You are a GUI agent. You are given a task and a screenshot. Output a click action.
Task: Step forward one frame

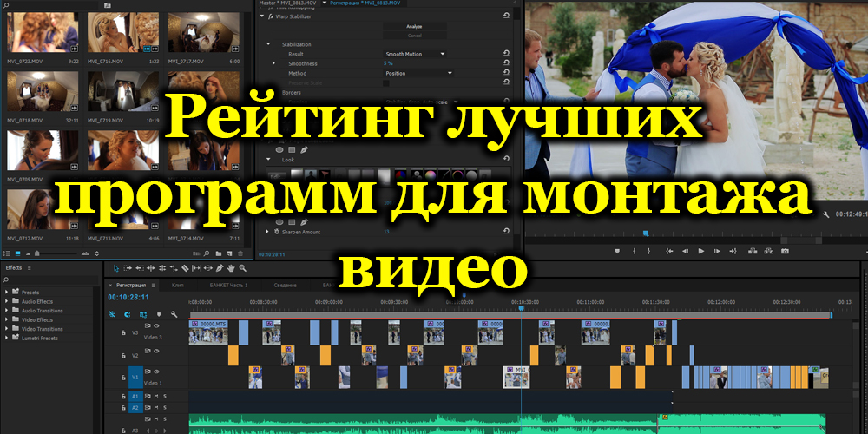point(717,251)
